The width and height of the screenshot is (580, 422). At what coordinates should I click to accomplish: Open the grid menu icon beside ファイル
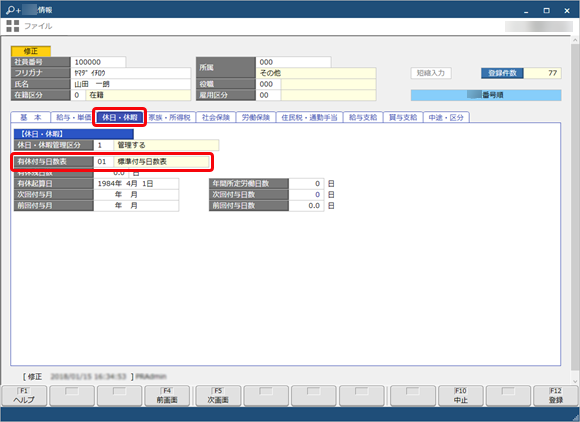tap(13, 26)
